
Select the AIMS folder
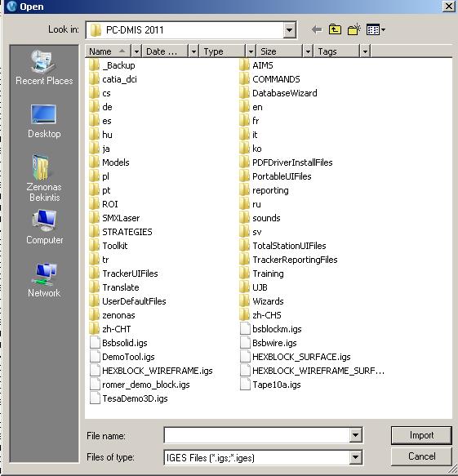click(256, 65)
